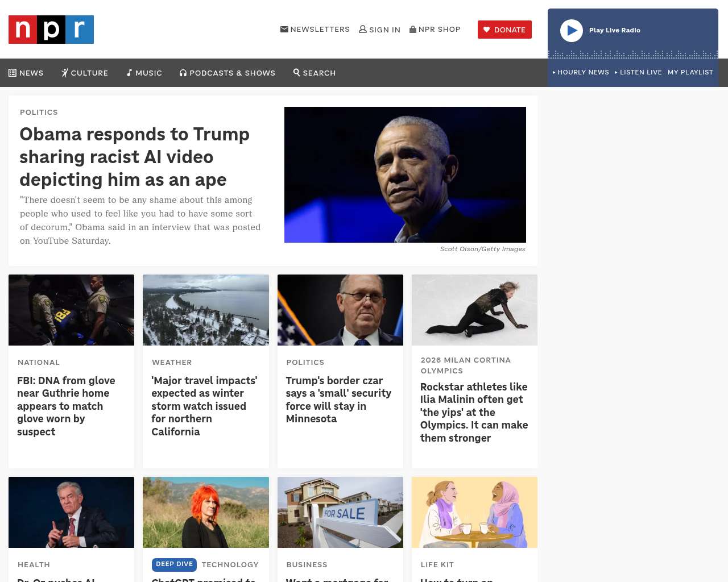Click the Donate button
Viewport: 728px width, 582px height.
pos(504,30)
